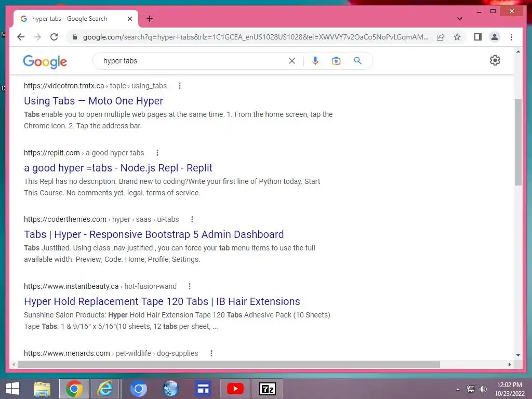Click the scroll left arrow
532x399 pixels.
click(13, 364)
